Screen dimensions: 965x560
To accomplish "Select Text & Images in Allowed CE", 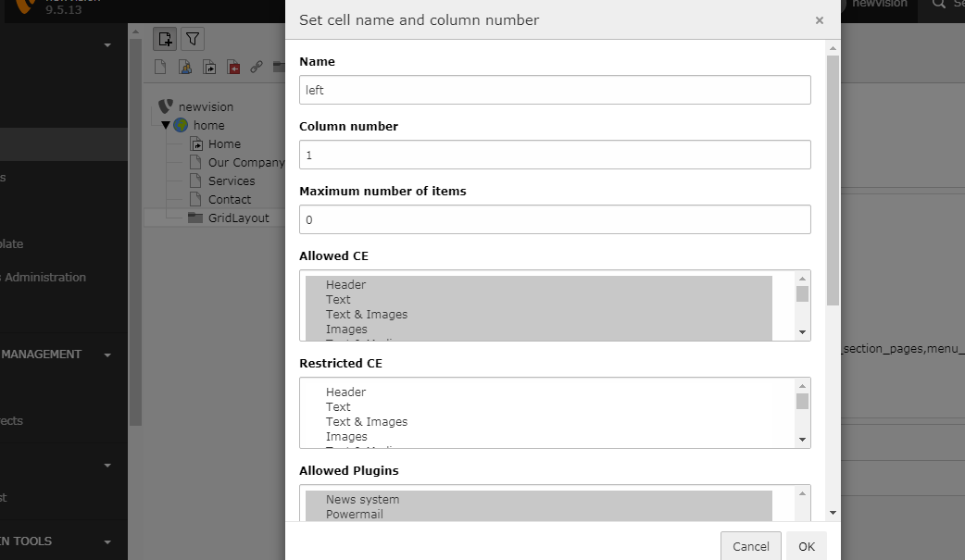I will point(367,314).
